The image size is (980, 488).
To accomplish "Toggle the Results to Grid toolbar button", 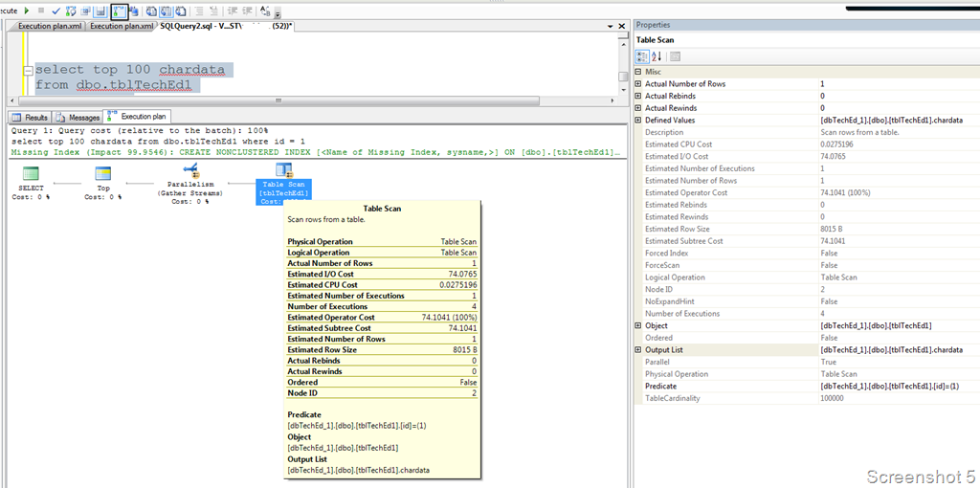I will coord(167,11).
